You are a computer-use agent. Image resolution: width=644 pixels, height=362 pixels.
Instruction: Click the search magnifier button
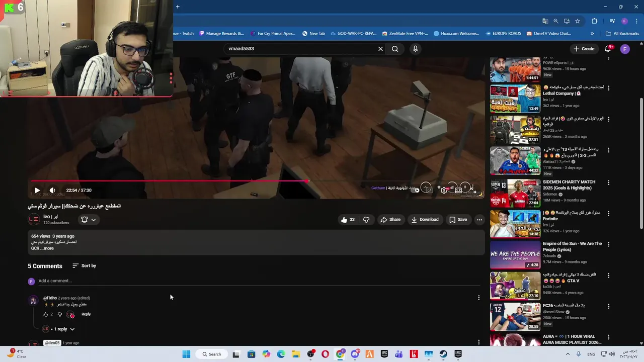tap(395, 49)
